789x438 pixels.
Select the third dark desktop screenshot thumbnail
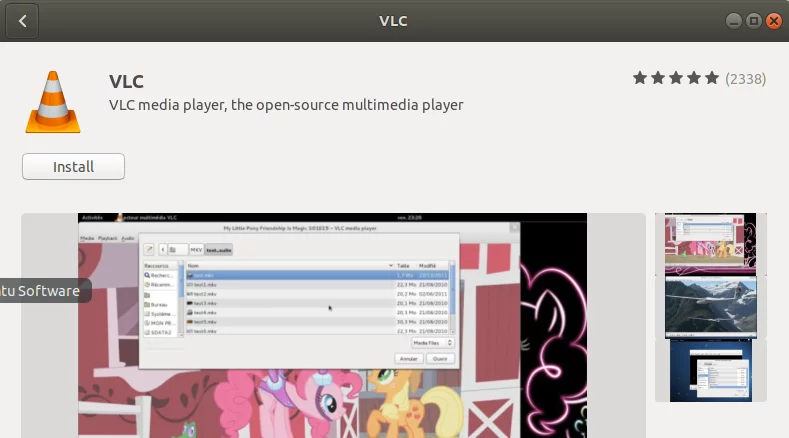pyautogui.click(x=711, y=371)
